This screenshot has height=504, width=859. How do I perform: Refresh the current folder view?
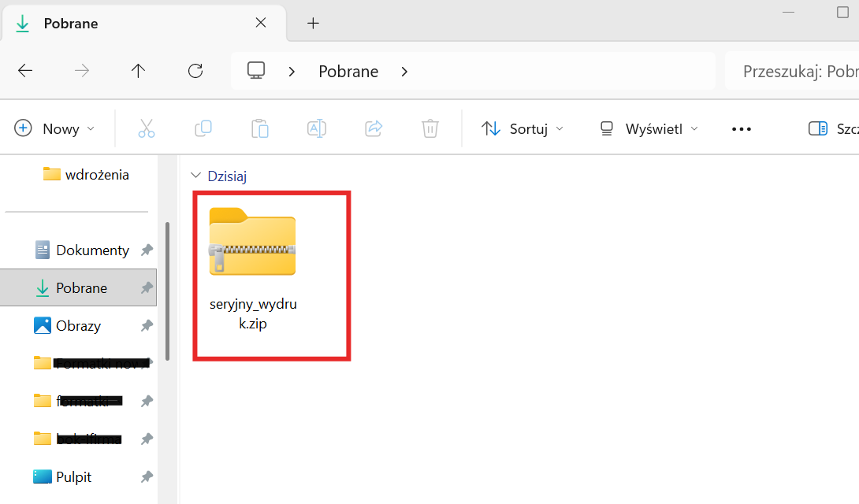click(x=195, y=71)
